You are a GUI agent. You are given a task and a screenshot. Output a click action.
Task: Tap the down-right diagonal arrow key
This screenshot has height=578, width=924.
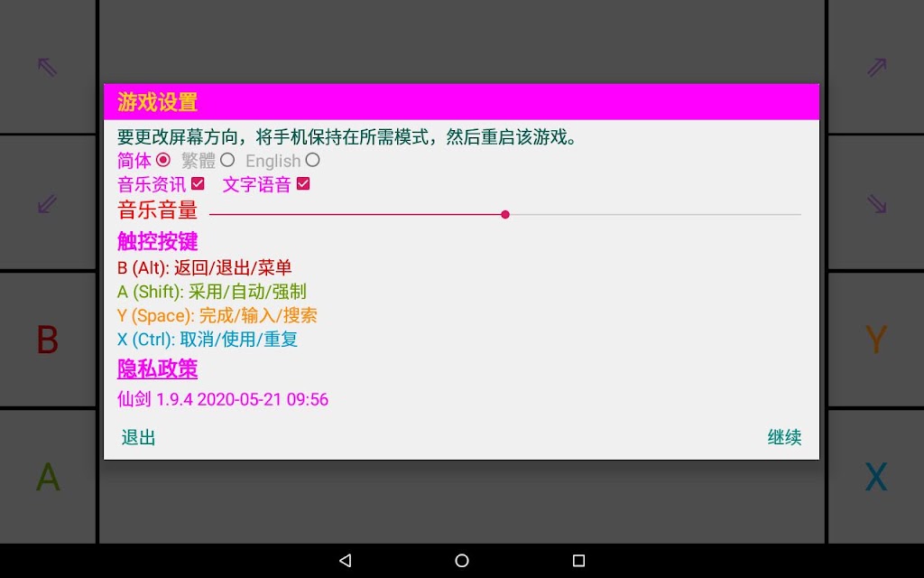876,203
